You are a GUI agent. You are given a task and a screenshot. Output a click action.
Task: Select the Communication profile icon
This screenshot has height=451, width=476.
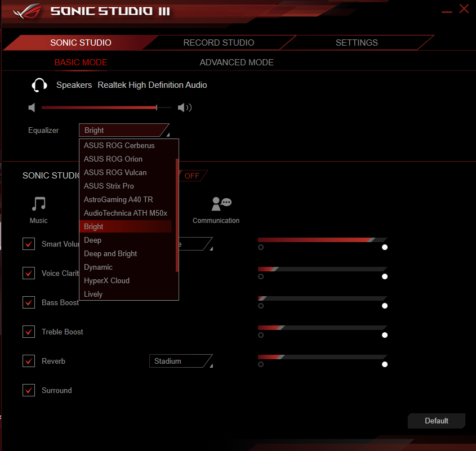pos(221,203)
